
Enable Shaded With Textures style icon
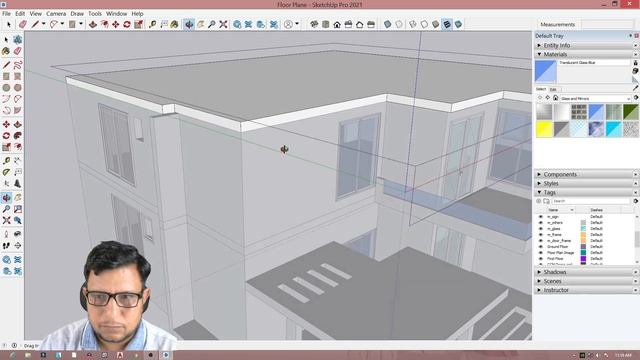click(x=447, y=24)
